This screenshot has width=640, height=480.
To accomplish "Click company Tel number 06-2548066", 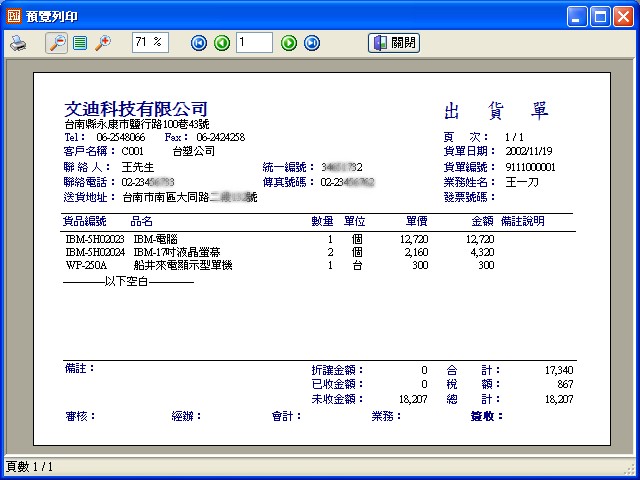I will 120,137.
